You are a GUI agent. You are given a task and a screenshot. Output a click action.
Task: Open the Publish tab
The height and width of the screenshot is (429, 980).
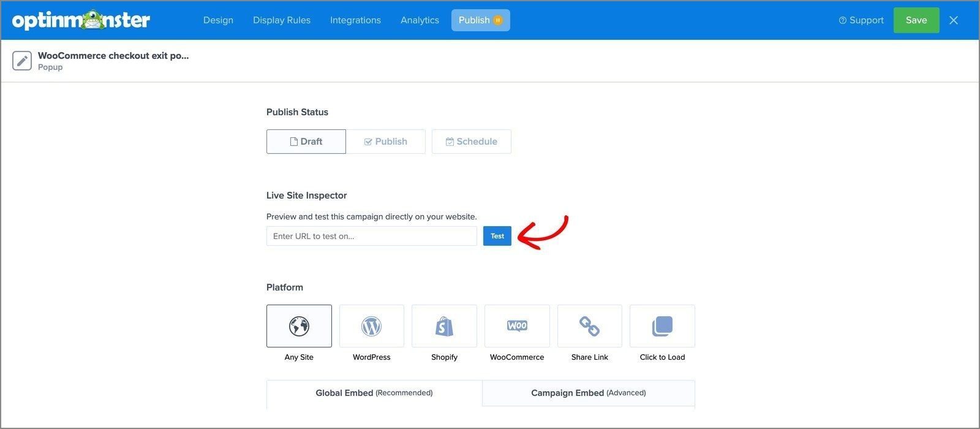click(x=481, y=20)
